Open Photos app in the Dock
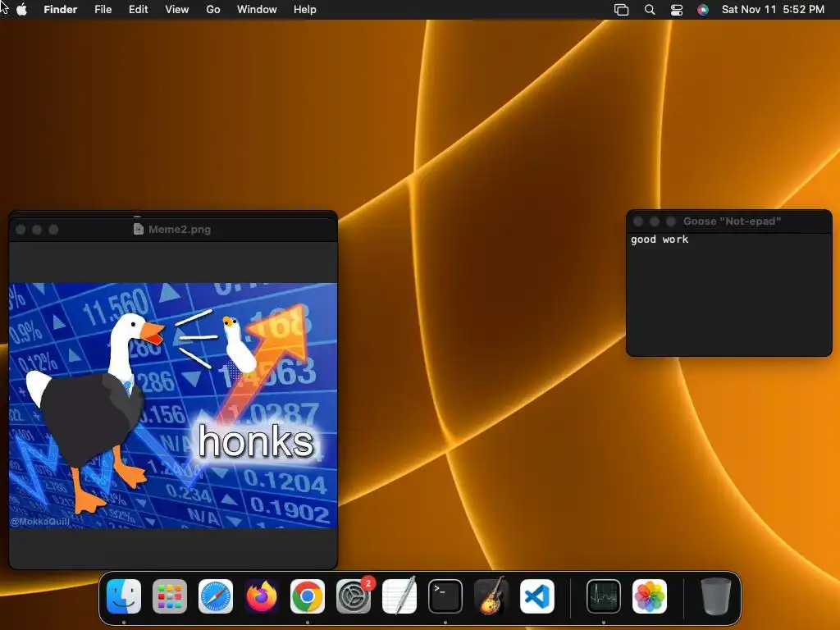The width and height of the screenshot is (840, 630). [x=650, y=596]
